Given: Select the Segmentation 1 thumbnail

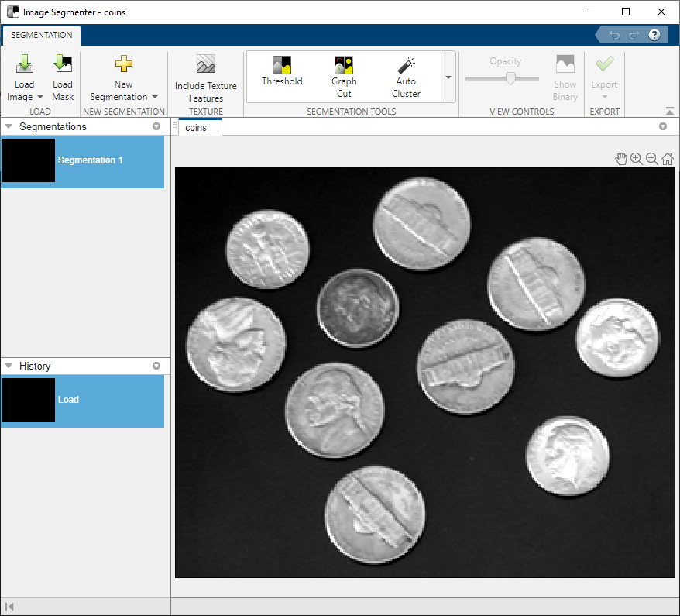Looking at the screenshot, I should click(29, 160).
